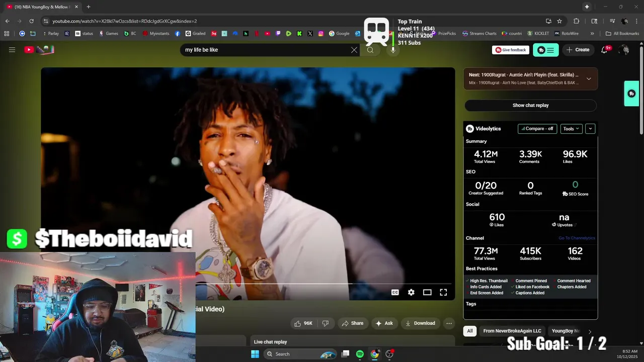Click Show chat replay
The image size is (644, 362).
(530, 105)
